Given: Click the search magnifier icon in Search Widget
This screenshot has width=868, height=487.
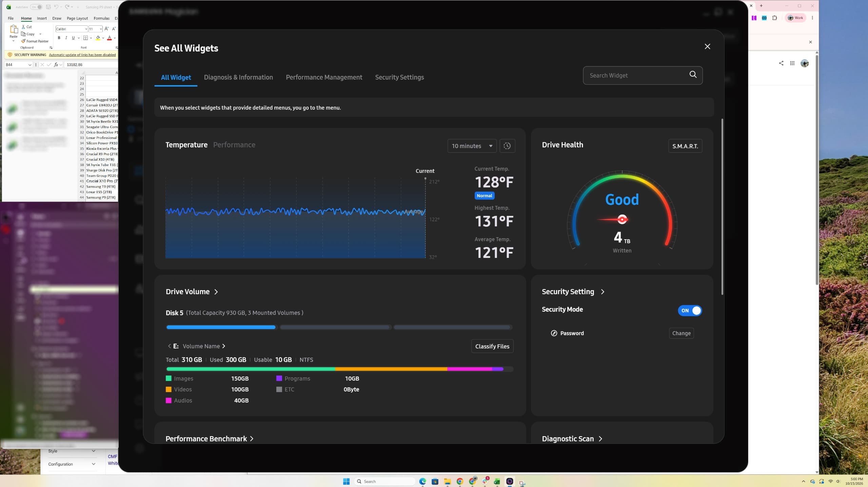Looking at the screenshot, I should point(693,75).
